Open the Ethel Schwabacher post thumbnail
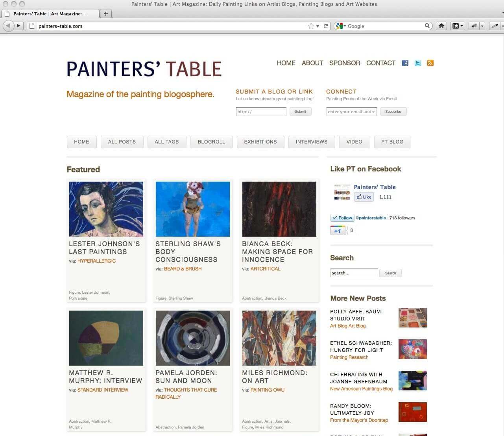The width and height of the screenshot is (504, 436). point(413,349)
